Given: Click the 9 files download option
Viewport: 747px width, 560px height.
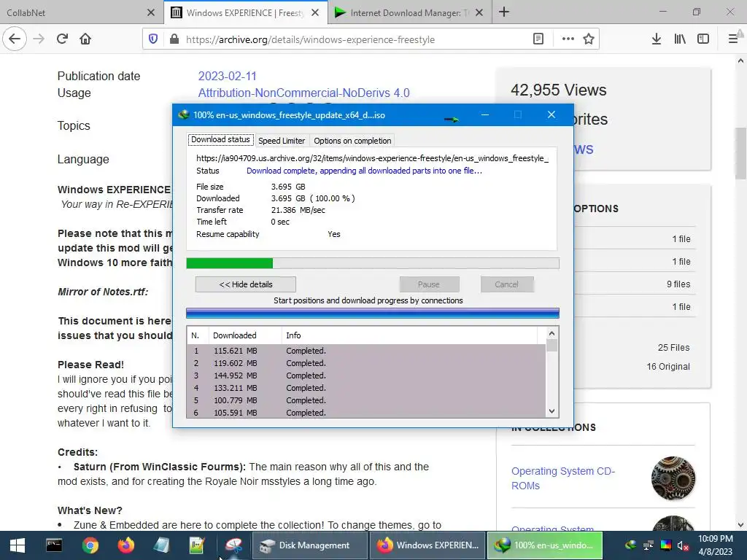Looking at the screenshot, I should tap(678, 284).
